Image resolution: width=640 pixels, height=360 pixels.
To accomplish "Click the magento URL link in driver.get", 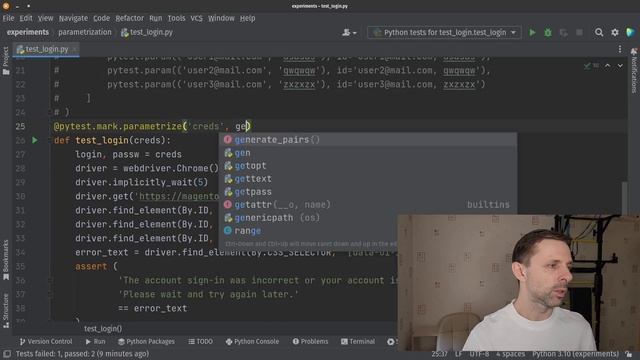I will [179, 196].
